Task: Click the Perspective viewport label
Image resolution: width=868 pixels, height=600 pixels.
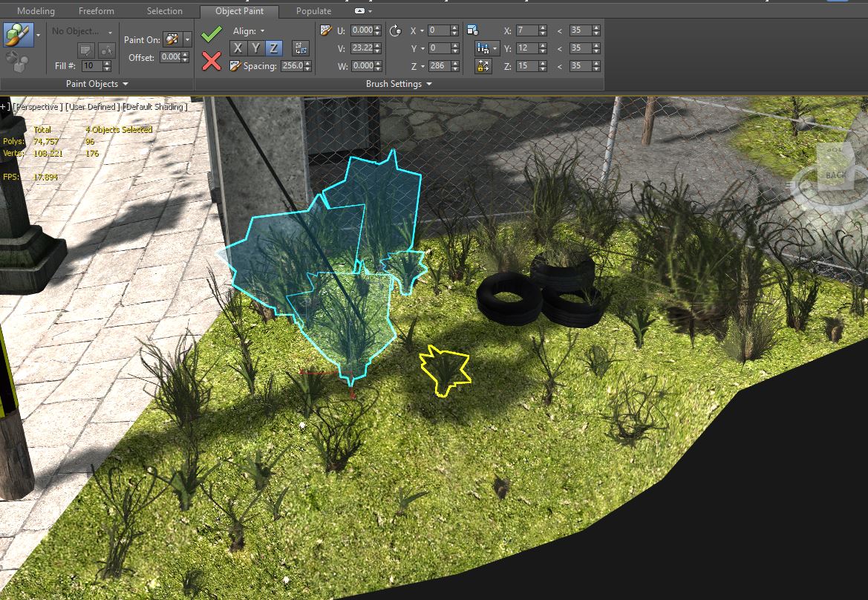Action: coord(36,107)
